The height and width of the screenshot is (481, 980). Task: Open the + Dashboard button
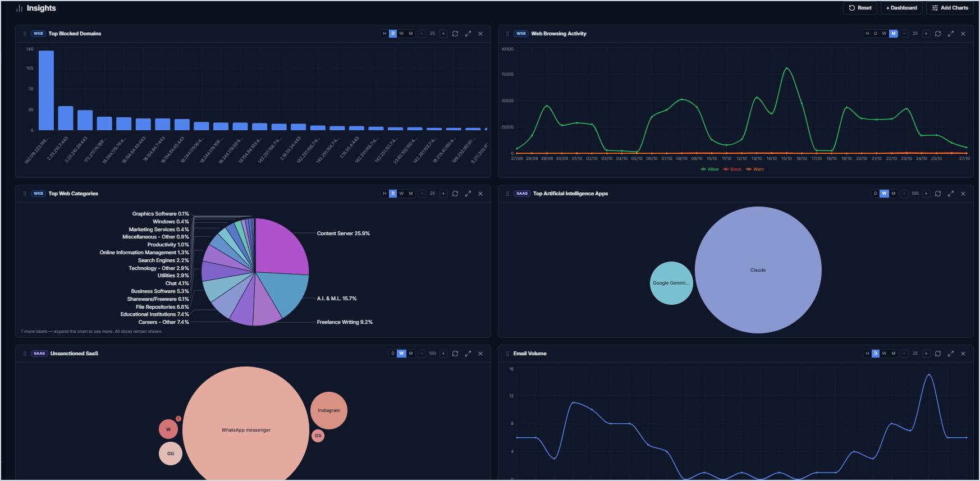pyautogui.click(x=901, y=8)
